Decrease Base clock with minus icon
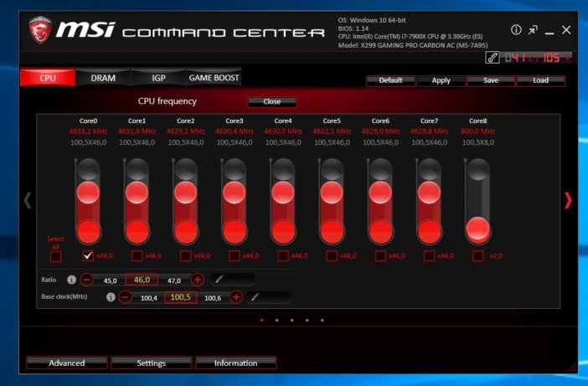Viewport: 588px width, 386px height. tap(126, 297)
